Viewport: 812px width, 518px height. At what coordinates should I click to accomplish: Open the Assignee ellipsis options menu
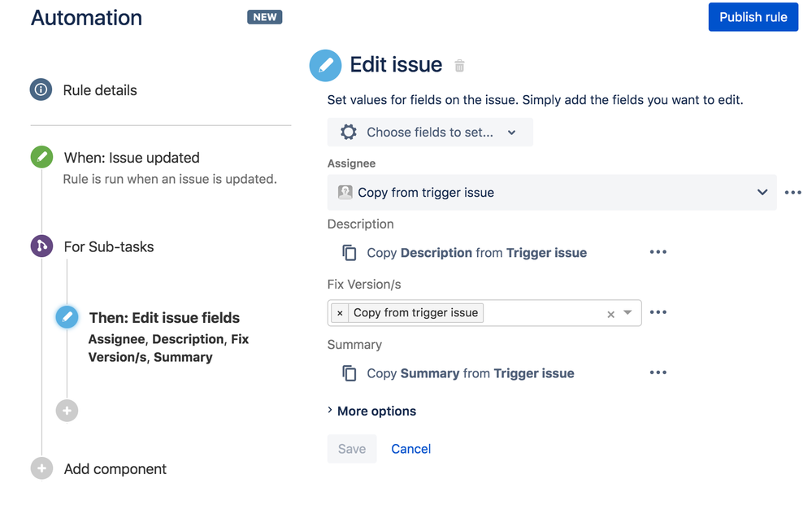(x=792, y=192)
